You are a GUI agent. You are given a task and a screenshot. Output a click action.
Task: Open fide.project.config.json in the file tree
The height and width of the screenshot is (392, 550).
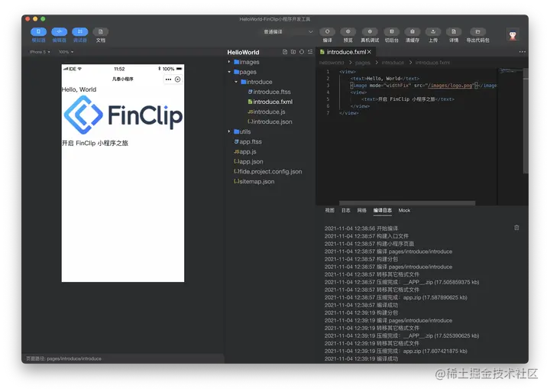tap(267, 172)
